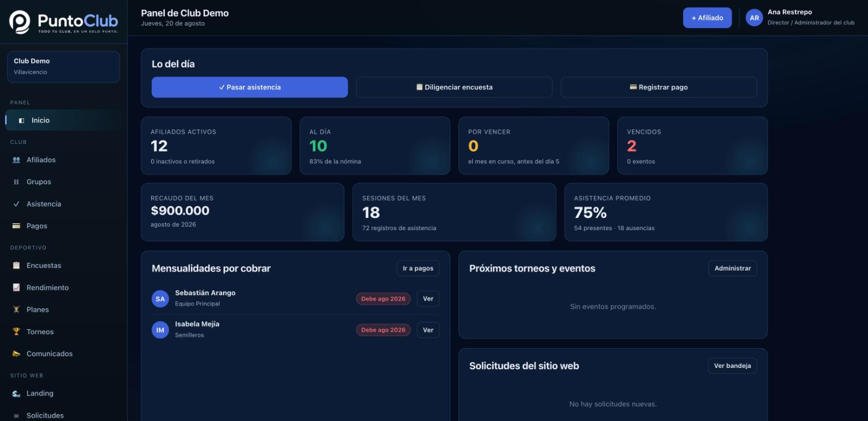
Task: Open Rendimiento via its chart icon
Action: pyautogui.click(x=16, y=288)
